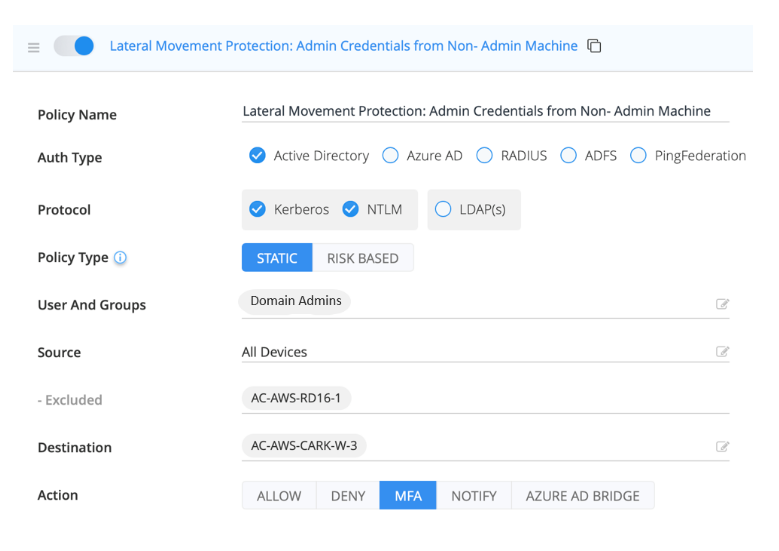Screen dimensions: 779x551
Task: Choose ADFS as the auth type
Action: (568, 156)
